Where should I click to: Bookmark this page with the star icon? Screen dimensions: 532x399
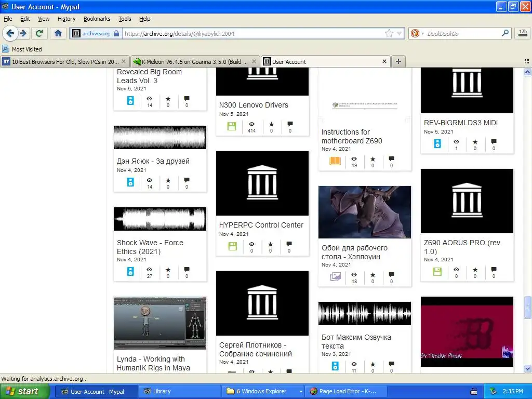389,33
